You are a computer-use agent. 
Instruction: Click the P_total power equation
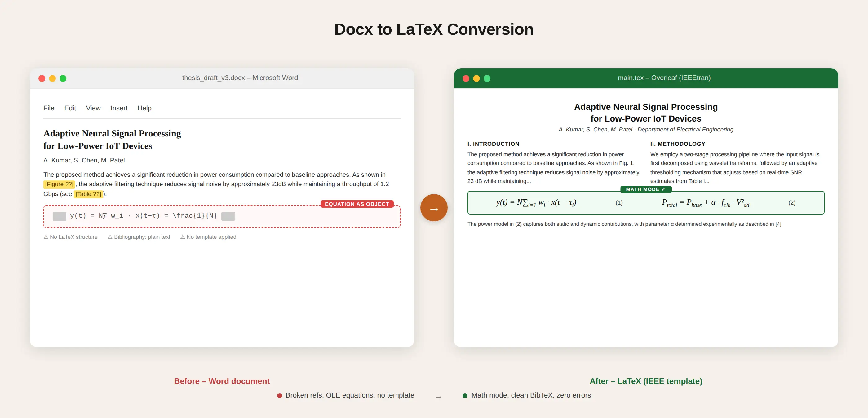pos(706,202)
